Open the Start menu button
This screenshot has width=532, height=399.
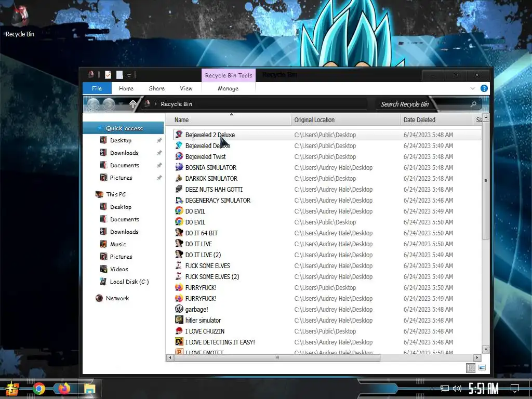[12, 389]
